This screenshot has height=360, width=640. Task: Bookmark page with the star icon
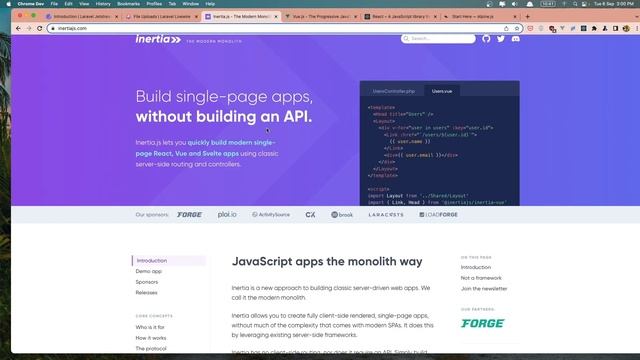(x=517, y=28)
